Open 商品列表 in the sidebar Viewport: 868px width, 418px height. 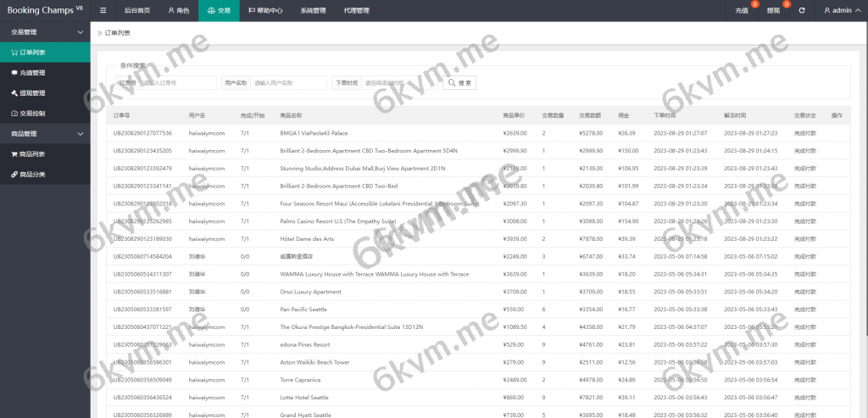pos(32,154)
